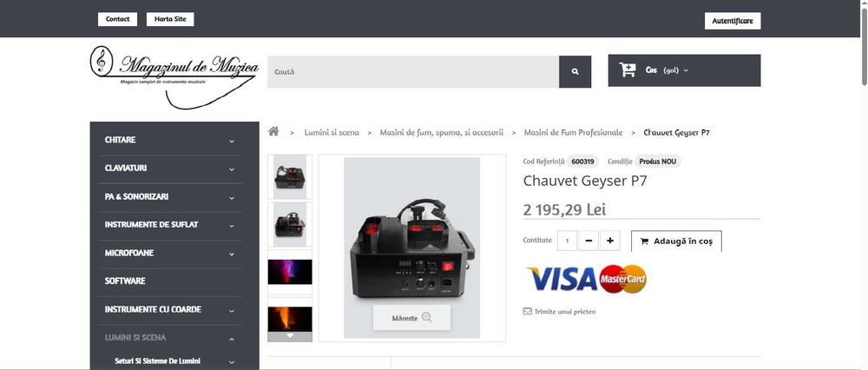Open the MICROFOANE menu item
Image resolution: width=868 pixels, height=370 pixels.
tap(129, 253)
